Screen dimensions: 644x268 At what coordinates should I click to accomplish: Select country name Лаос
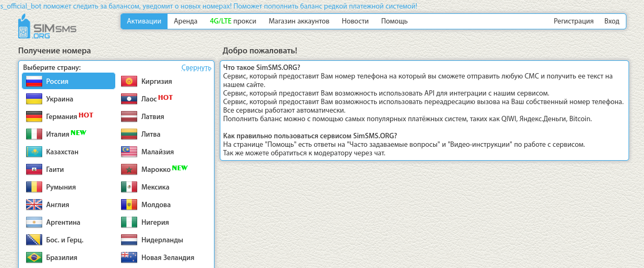(149, 99)
